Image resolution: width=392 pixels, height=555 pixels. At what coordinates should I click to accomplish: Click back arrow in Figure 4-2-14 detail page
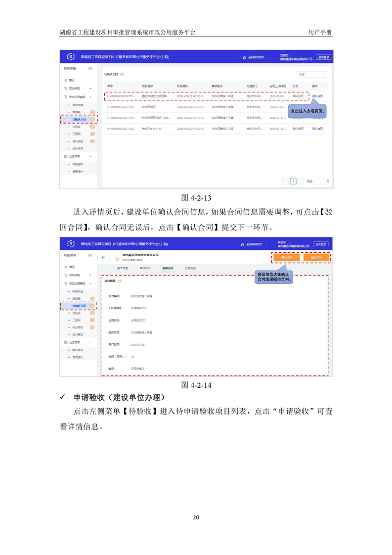[103, 257]
